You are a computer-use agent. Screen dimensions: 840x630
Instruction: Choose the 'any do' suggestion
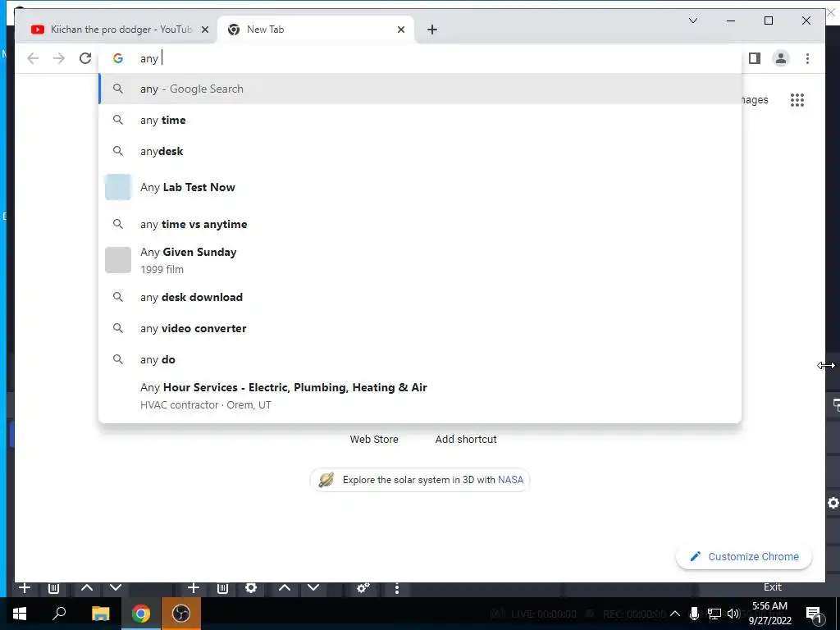[x=421, y=359]
